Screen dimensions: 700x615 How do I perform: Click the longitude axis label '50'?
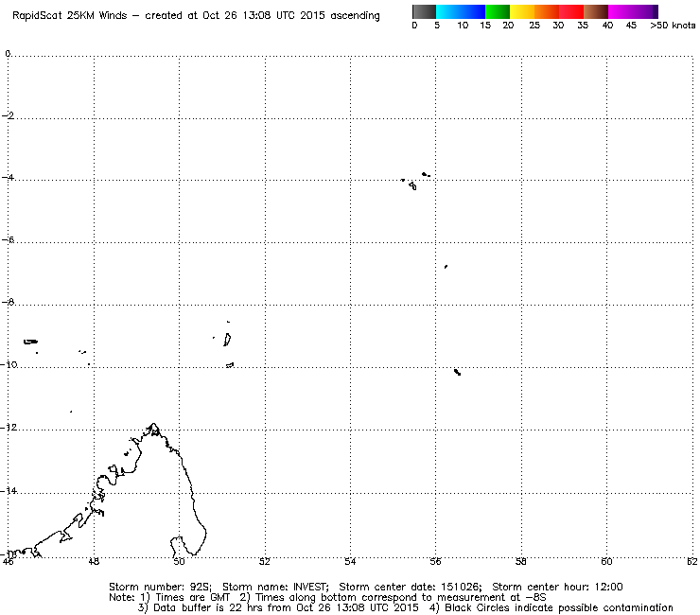pos(179,562)
